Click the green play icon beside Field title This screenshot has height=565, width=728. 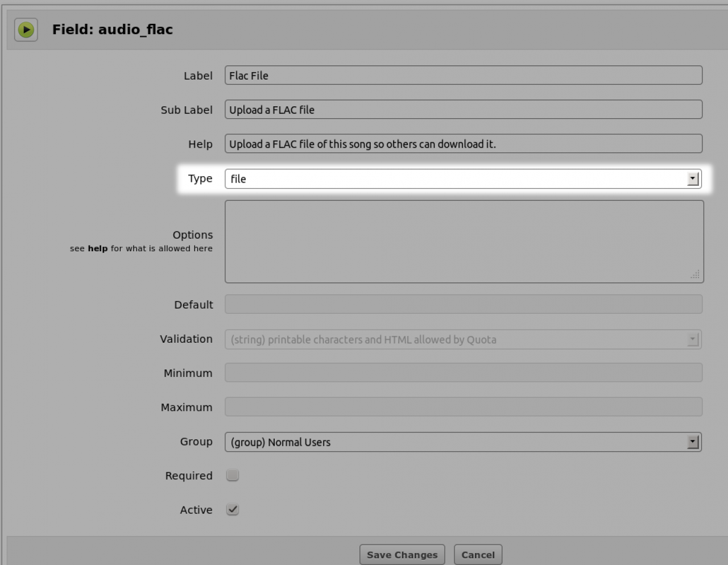pyautogui.click(x=26, y=30)
